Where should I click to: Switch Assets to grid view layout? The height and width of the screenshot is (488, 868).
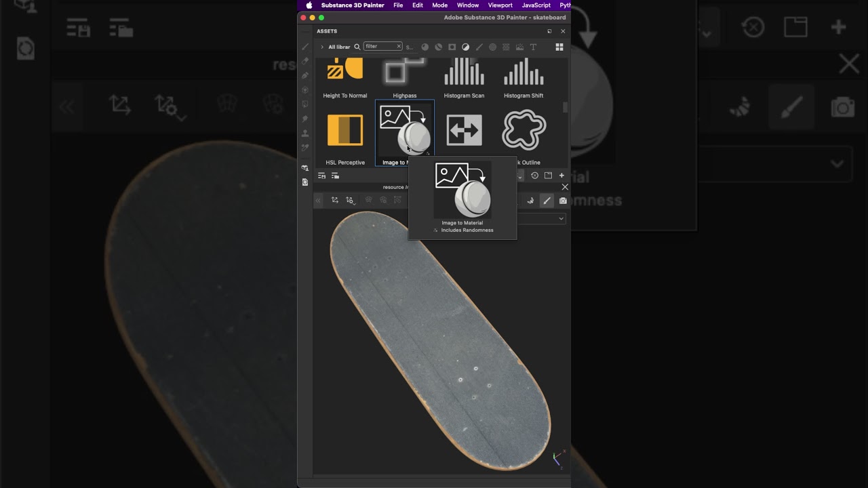click(x=559, y=47)
